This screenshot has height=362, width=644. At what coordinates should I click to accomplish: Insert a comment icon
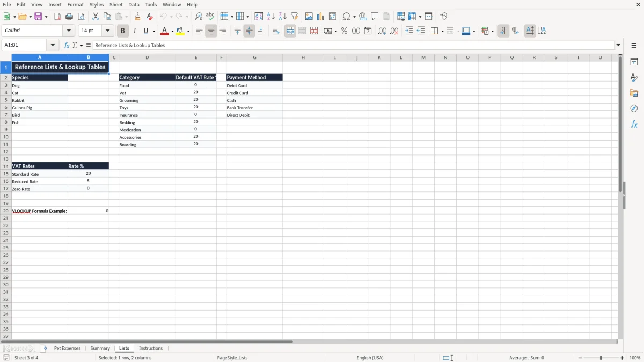pos(375,17)
